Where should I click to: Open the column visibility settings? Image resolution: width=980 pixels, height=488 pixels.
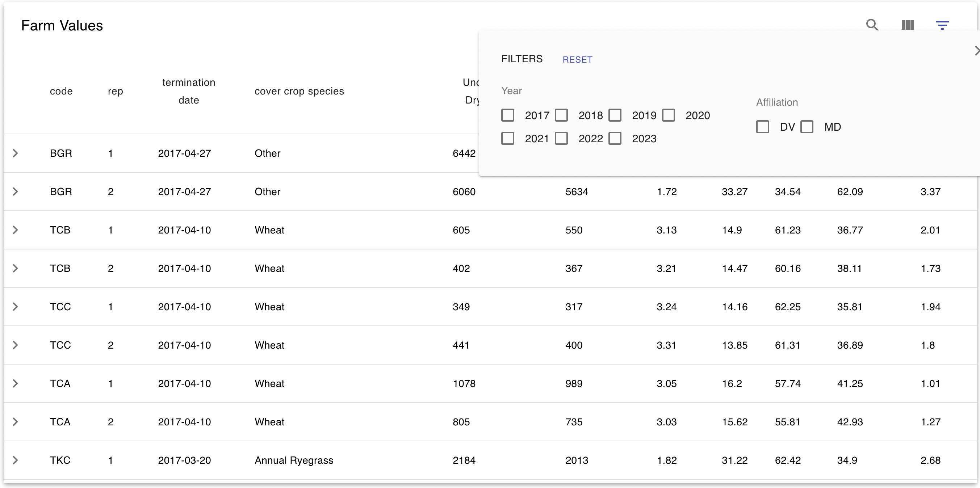point(908,25)
